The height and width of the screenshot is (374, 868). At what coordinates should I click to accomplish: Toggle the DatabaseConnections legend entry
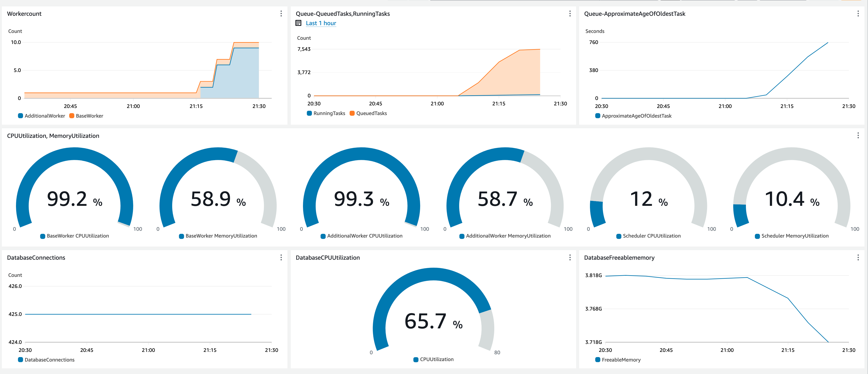49,360
